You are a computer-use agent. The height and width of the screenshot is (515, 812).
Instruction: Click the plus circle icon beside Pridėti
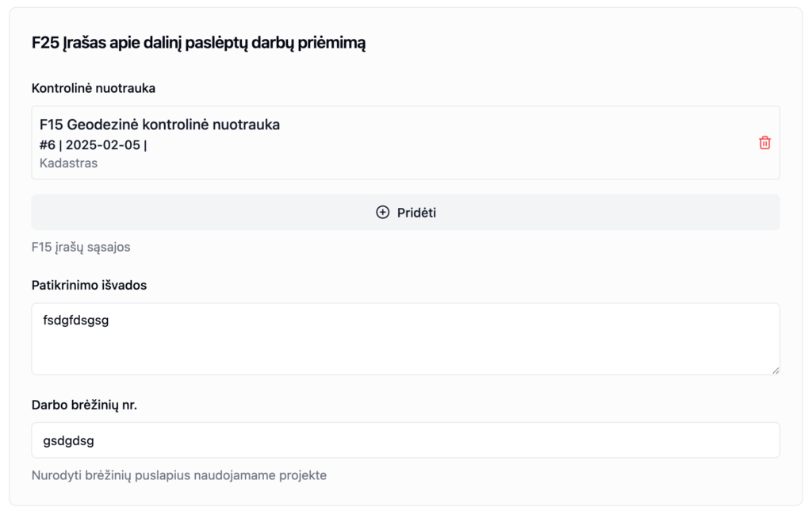pos(382,213)
